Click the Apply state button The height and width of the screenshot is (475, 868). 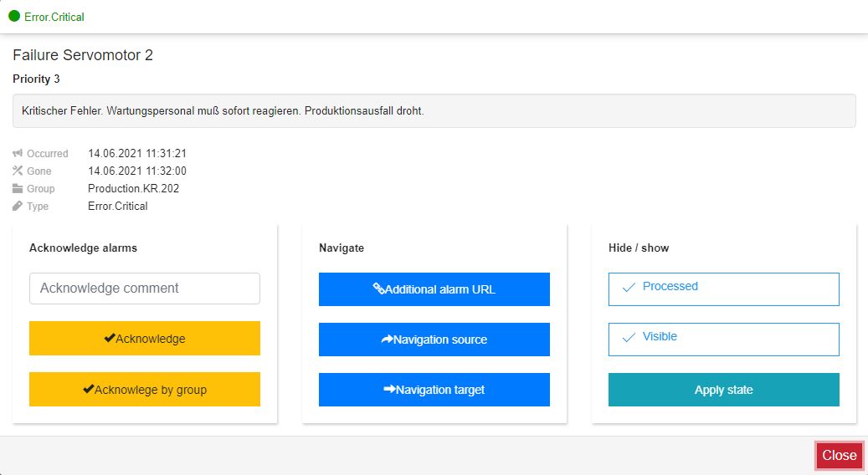pyautogui.click(x=723, y=390)
